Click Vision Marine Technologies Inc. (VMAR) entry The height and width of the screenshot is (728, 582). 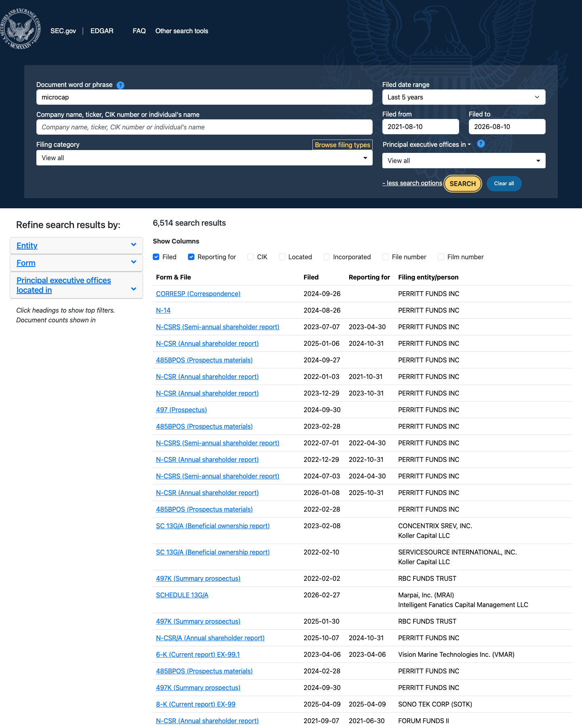pyautogui.click(x=456, y=654)
